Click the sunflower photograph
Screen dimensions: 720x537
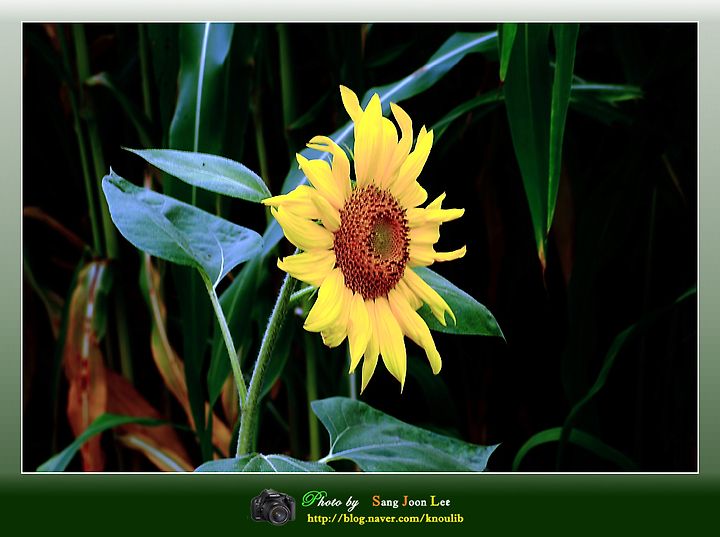point(360,248)
